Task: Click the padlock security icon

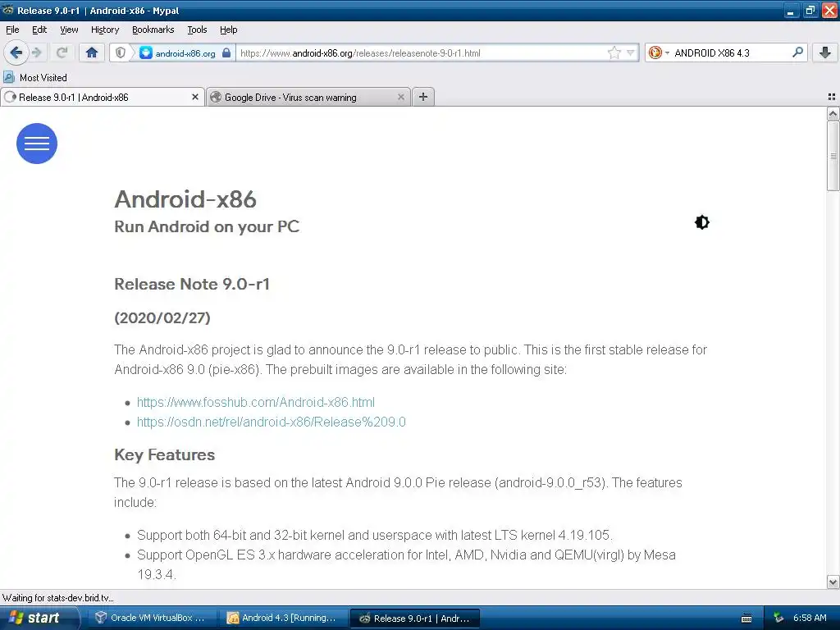Action: (226, 52)
